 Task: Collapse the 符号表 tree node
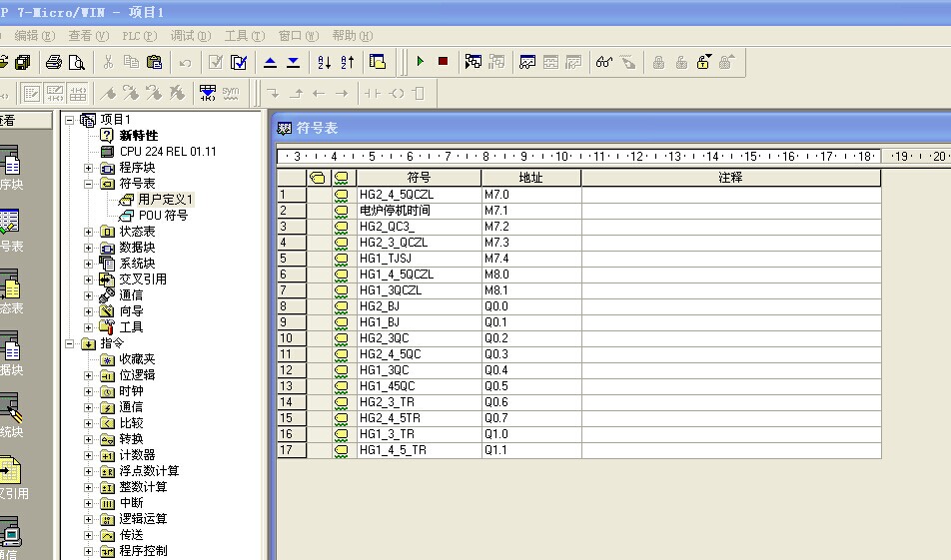88,184
